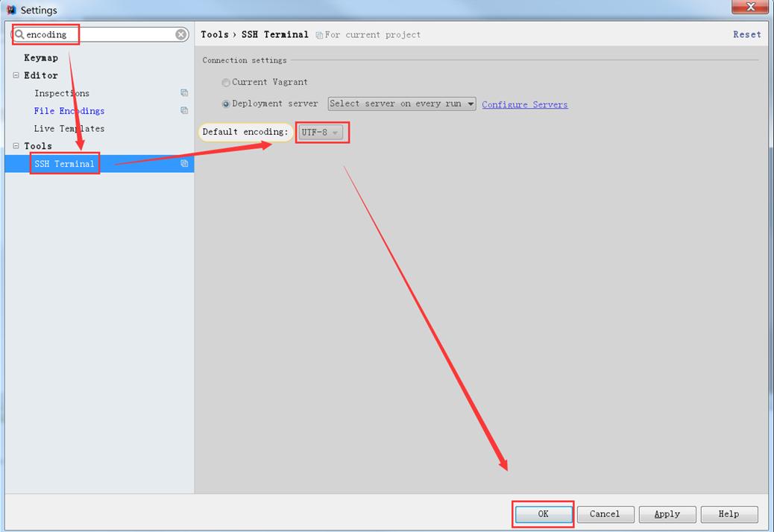Click the Default encoding label
The image size is (774, 532).
[245, 132]
